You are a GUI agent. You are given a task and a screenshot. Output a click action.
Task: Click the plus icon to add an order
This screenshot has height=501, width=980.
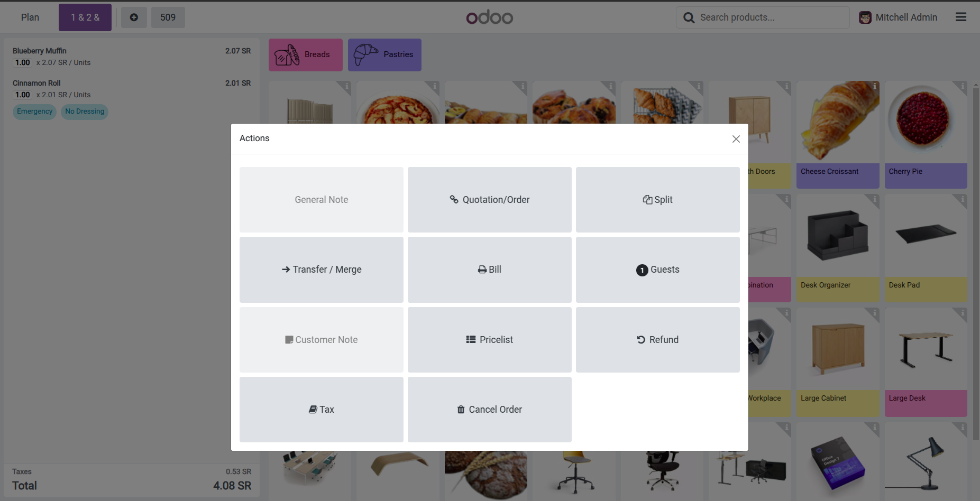(134, 17)
